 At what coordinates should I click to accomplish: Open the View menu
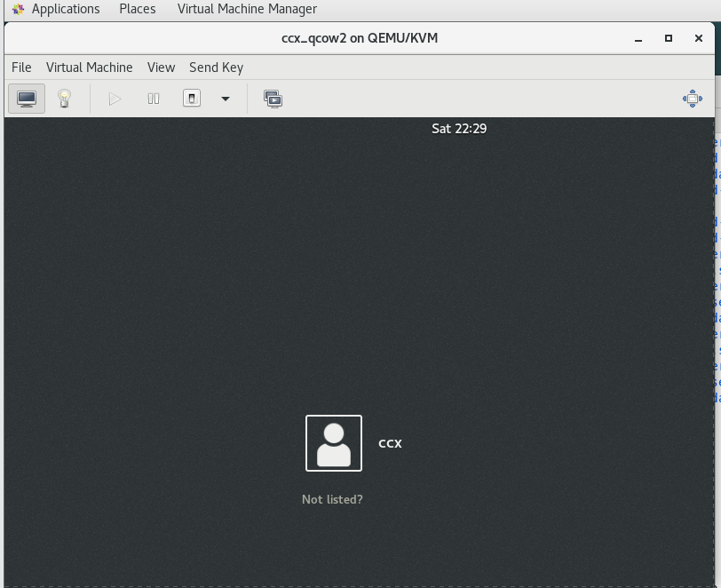[161, 68]
